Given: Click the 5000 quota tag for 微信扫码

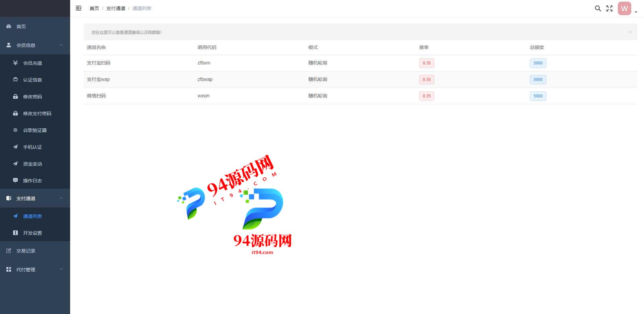Looking at the screenshot, I should point(538,96).
